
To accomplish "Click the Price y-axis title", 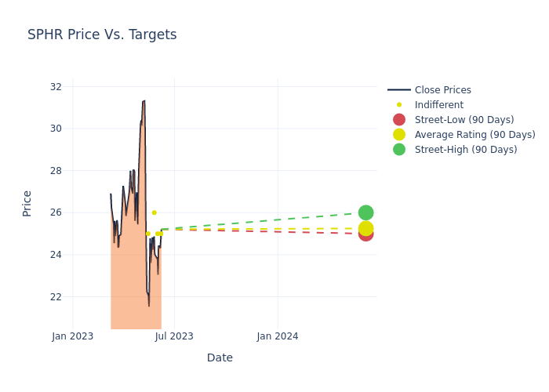I will coord(27,203).
